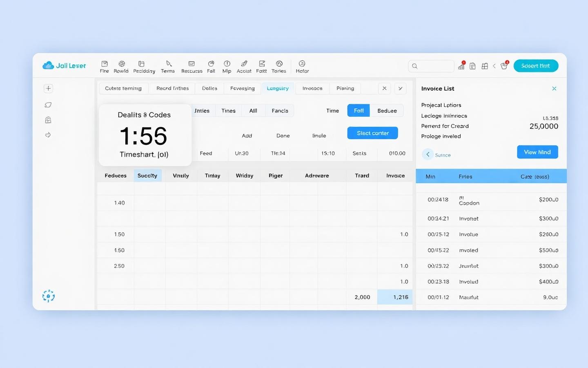Click the $400u0 amount in invoice list
This screenshot has width=588, height=368.
(x=548, y=282)
